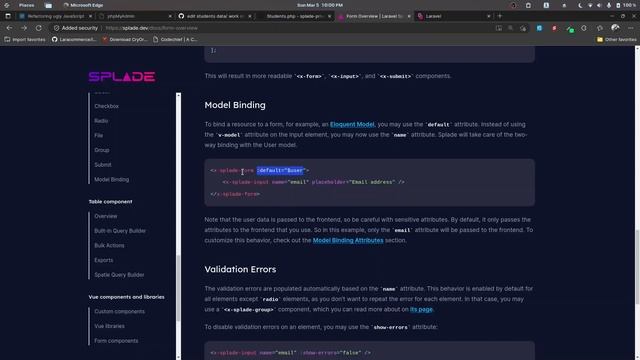Screen dimensions: 640x360
Task: Open Submit in sidebar navigation
Action: (x=103, y=165)
